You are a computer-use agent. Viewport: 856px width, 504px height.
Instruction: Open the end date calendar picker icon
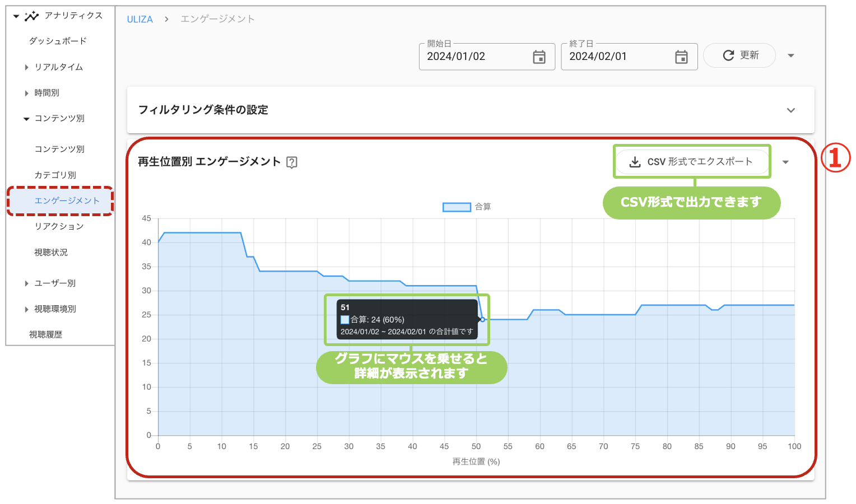(x=681, y=57)
